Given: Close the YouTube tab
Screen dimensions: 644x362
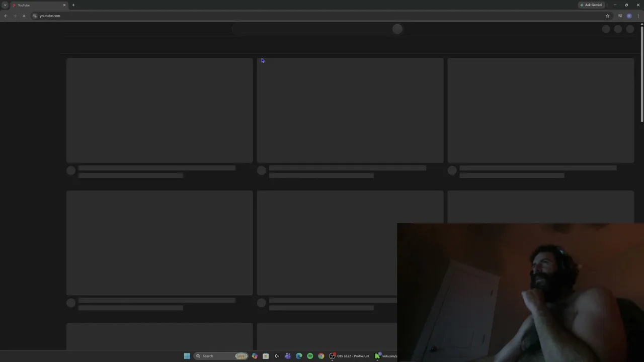Looking at the screenshot, I should (64, 5).
